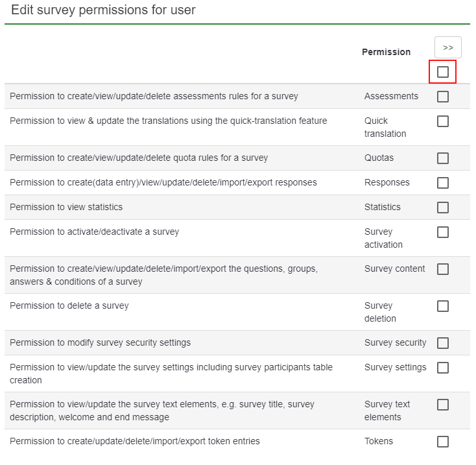Image resolution: width=476 pixels, height=465 pixels.
Task: Check the Survey deletion permission box
Action: pyautogui.click(x=443, y=306)
